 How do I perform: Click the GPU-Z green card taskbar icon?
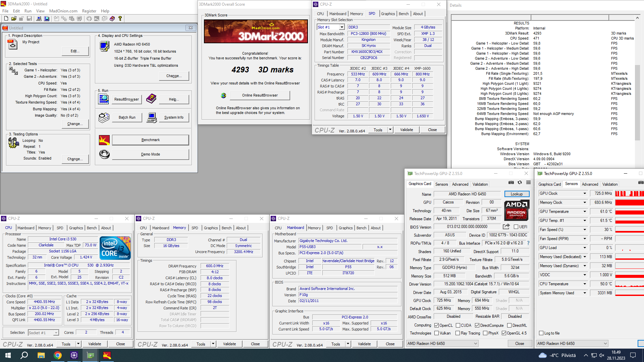[x=91, y=355]
